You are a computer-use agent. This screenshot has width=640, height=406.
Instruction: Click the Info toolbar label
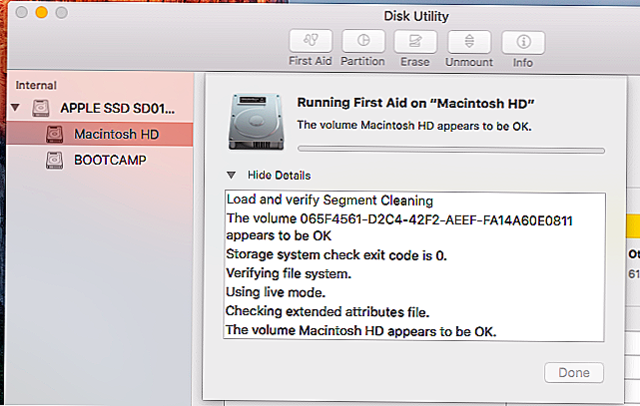523,63
